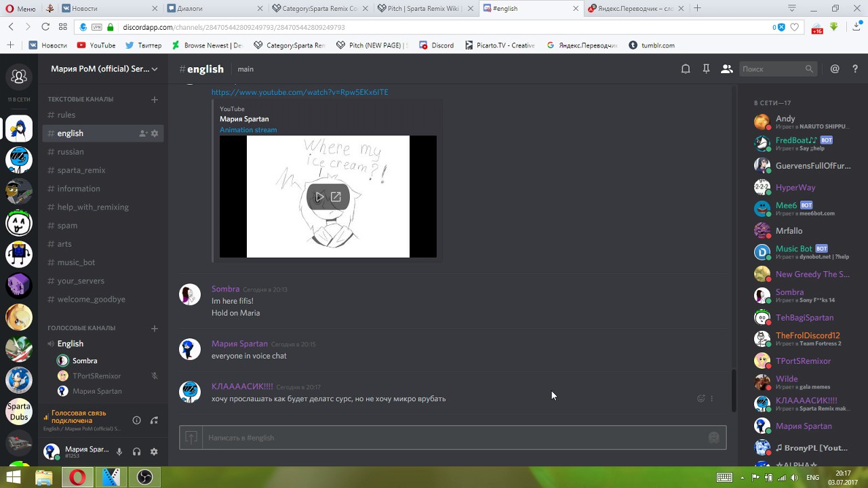The image size is (868, 488).
Task: Open embedded video in external window
Action: point(336,197)
